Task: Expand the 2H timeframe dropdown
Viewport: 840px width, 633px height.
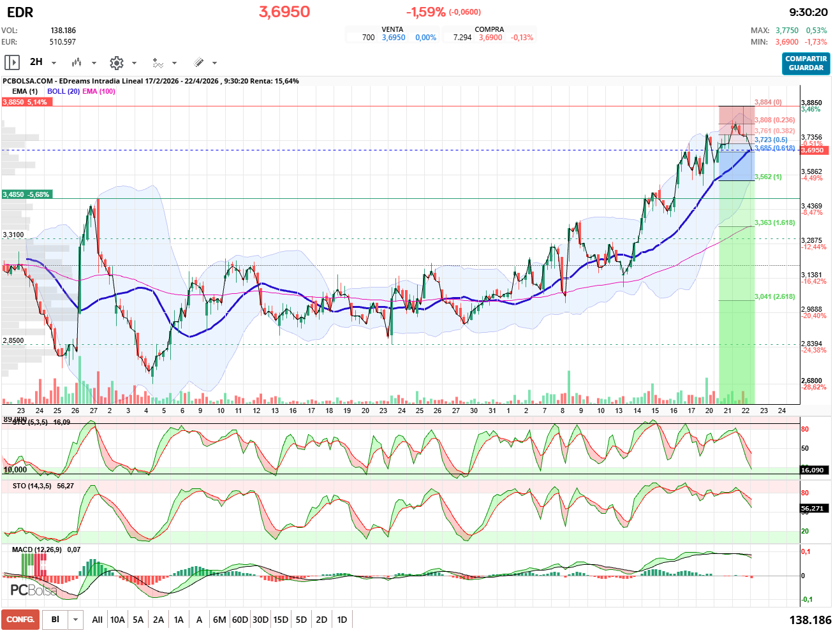Action: pyautogui.click(x=54, y=63)
